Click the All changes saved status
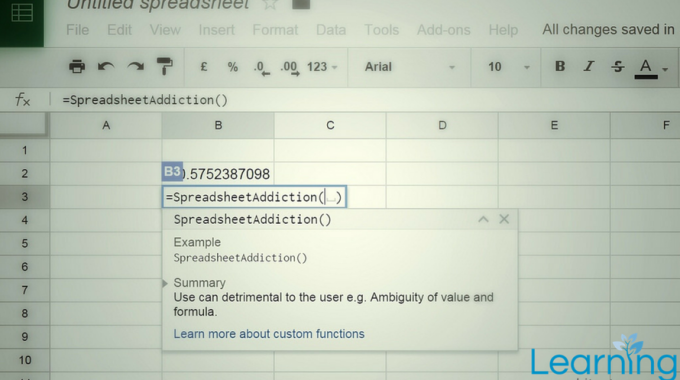 tap(608, 29)
